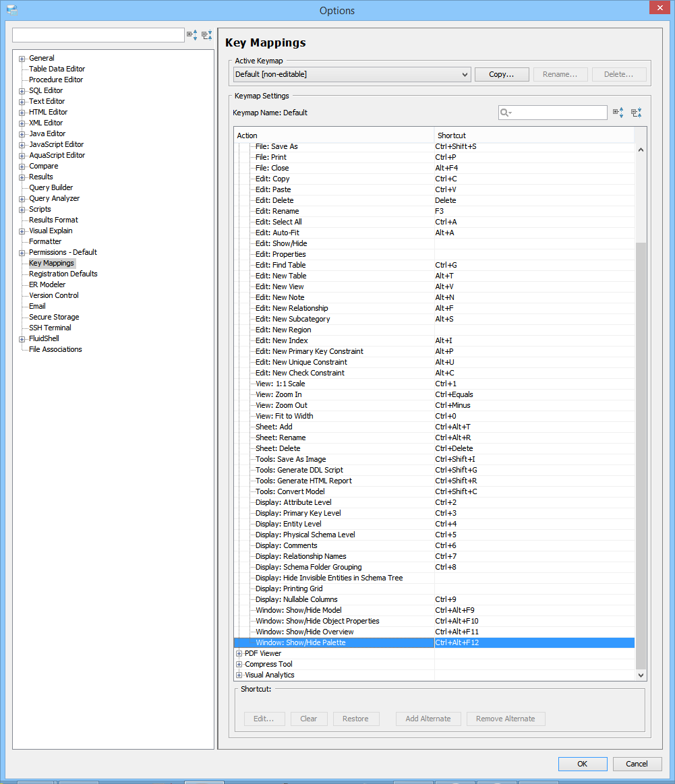
Task: Click the Options window icon in title bar
Action: (12, 9)
